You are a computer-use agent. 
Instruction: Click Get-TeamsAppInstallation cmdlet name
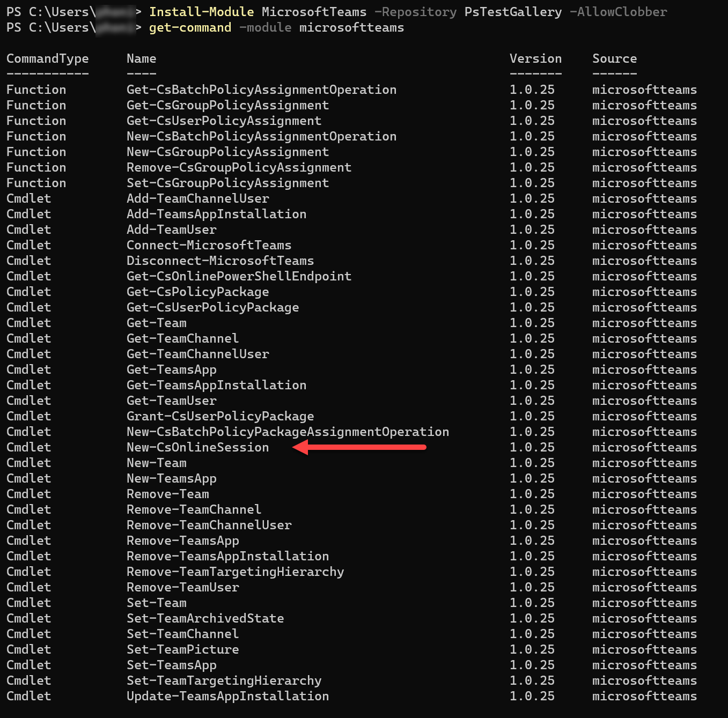coord(216,385)
